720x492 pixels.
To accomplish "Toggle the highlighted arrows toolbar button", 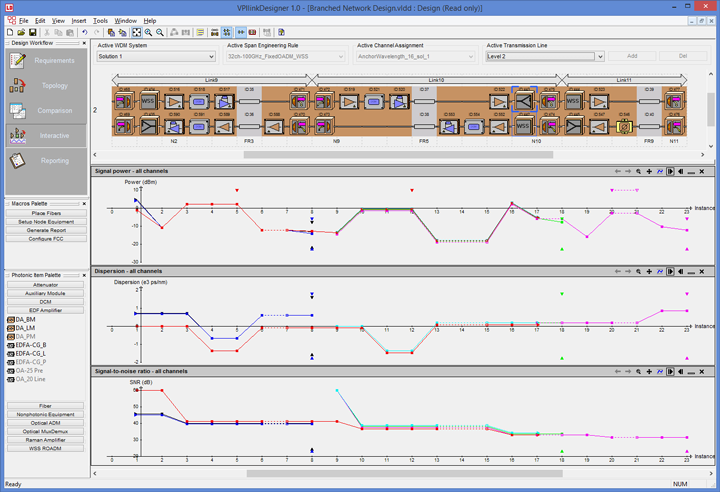I will point(241,32).
